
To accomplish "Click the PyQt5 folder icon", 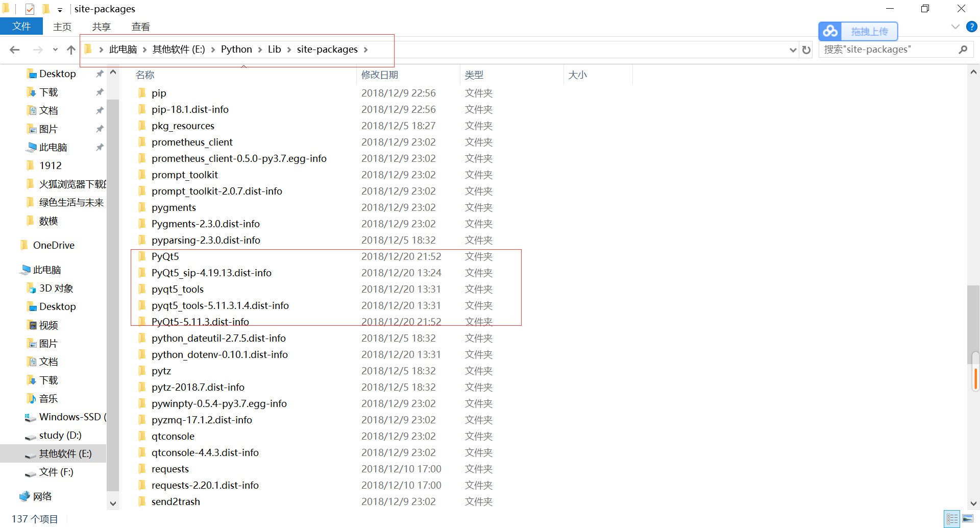I will [142, 256].
